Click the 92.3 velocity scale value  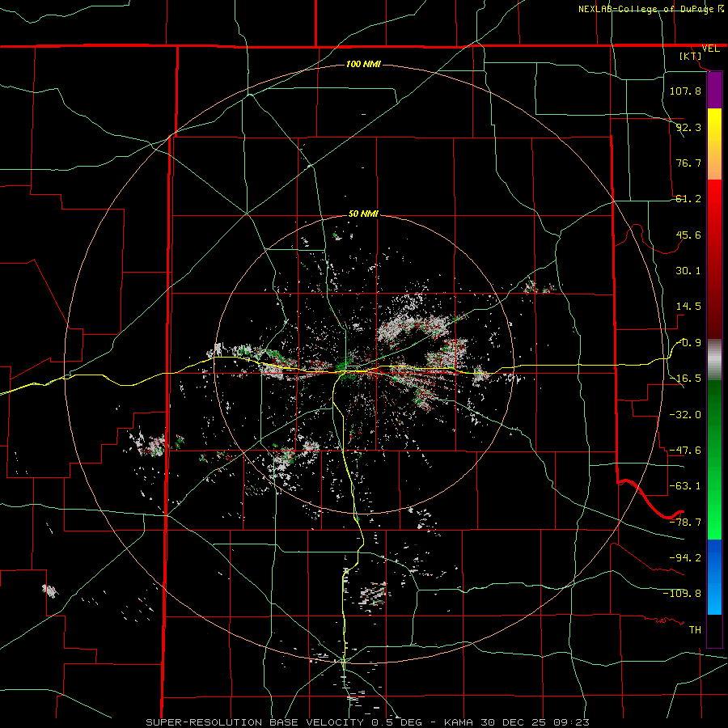(x=688, y=127)
